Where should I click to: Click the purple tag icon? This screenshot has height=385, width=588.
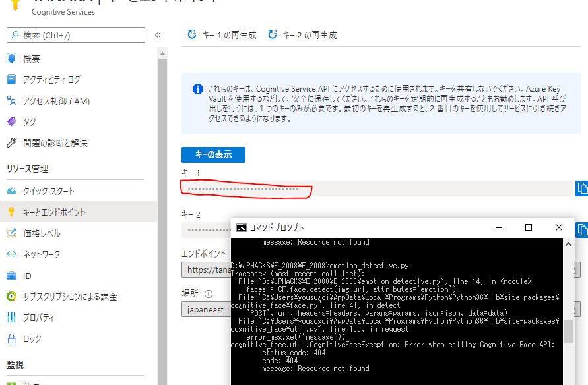12,122
